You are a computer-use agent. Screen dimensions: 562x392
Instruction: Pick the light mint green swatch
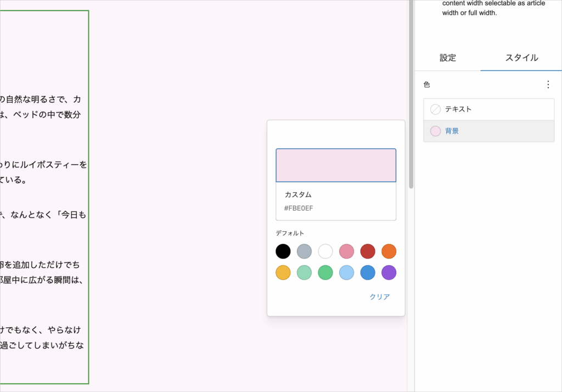pyautogui.click(x=304, y=273)
